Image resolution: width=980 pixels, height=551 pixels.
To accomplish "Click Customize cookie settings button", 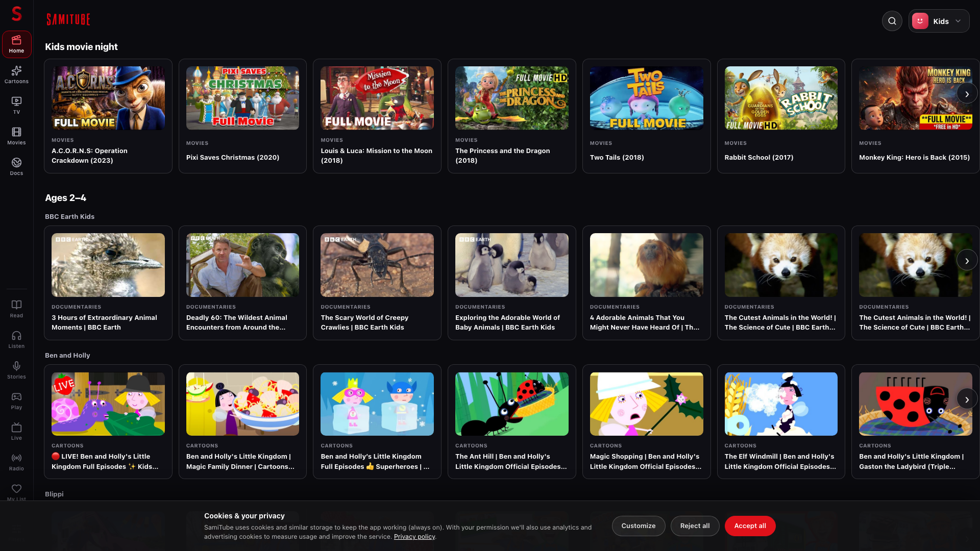I will [638, 526].
